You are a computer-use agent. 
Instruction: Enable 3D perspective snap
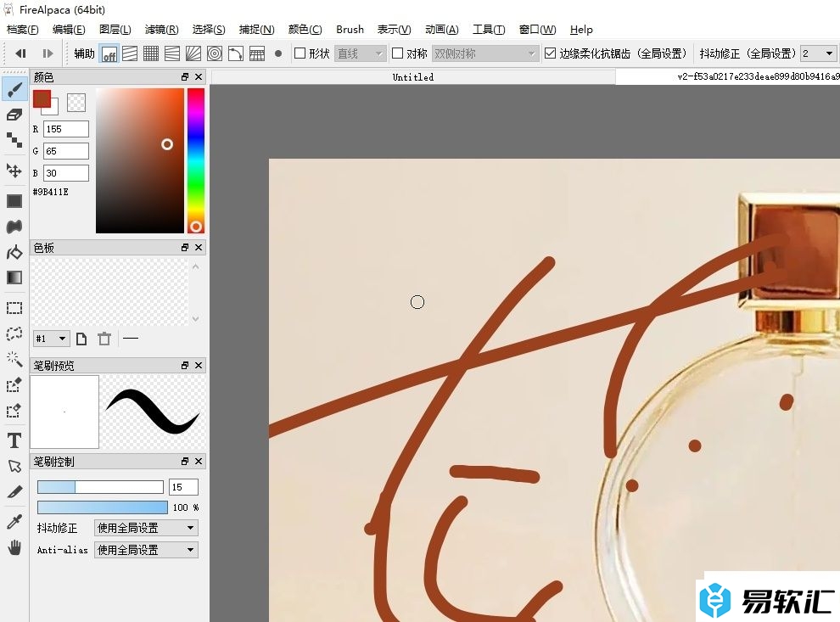click(x=257, y=53)
